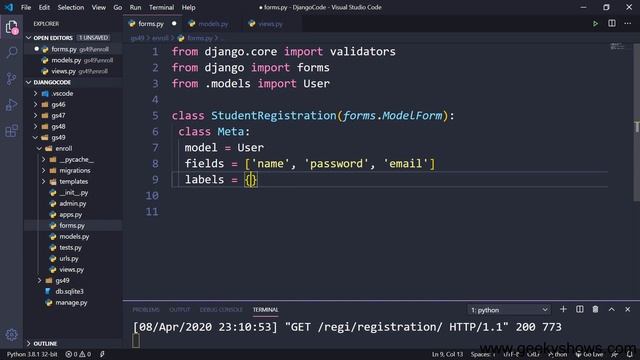The height and width of the screenshot is (360, 640).
Task: Open admin.py in the file tree
Action: coord(73,204)
